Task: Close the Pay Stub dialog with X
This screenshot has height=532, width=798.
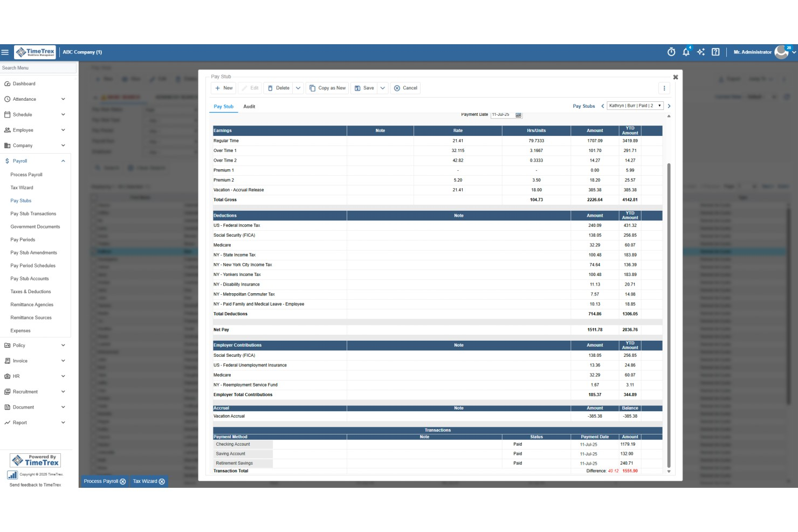Action: pyautogui.click(x=676, y=77)
